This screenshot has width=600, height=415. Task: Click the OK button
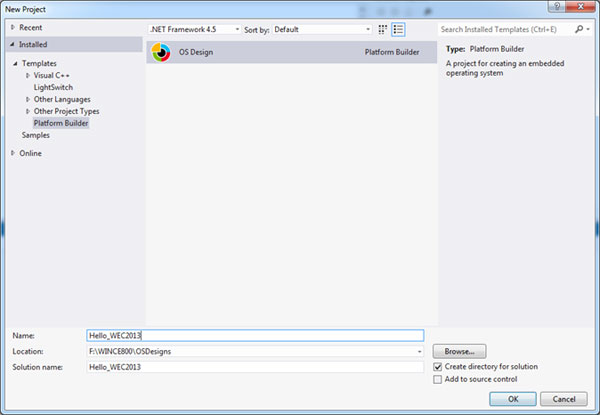pyautogui.click(x=513, y=399)
